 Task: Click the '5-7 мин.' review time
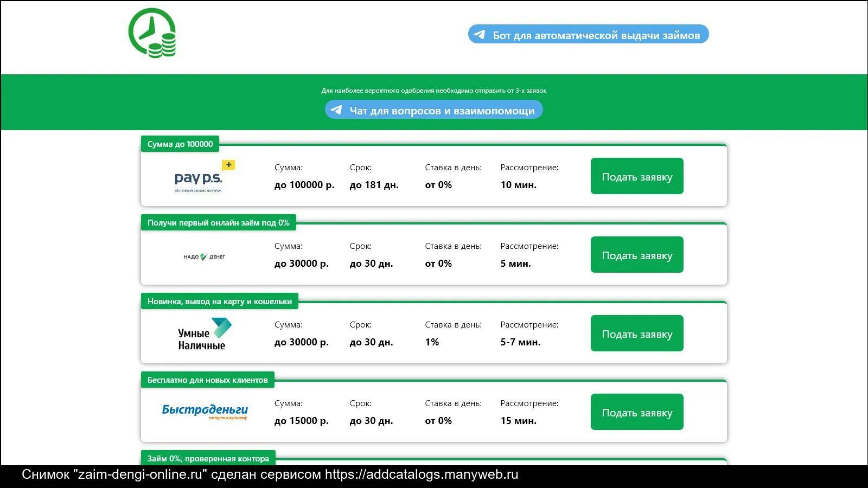click(521, 342)
